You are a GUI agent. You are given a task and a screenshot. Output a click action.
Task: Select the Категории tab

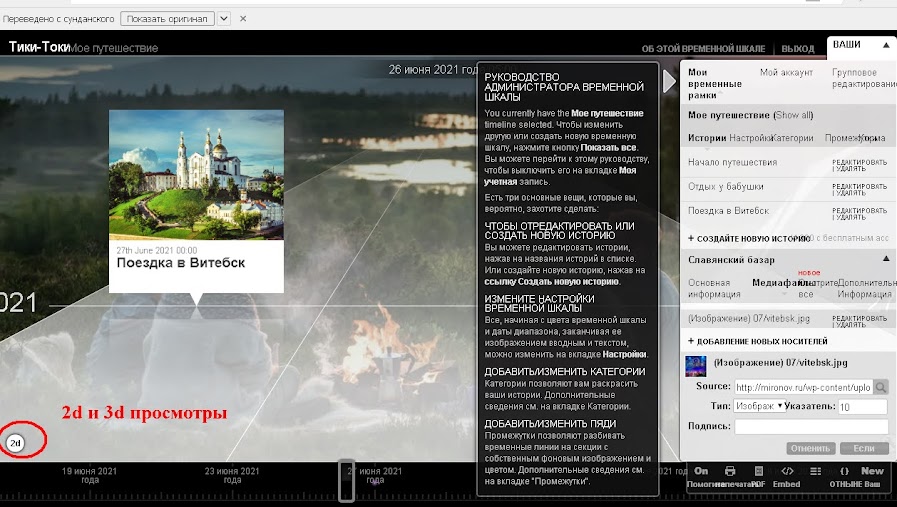click(792, 138)
